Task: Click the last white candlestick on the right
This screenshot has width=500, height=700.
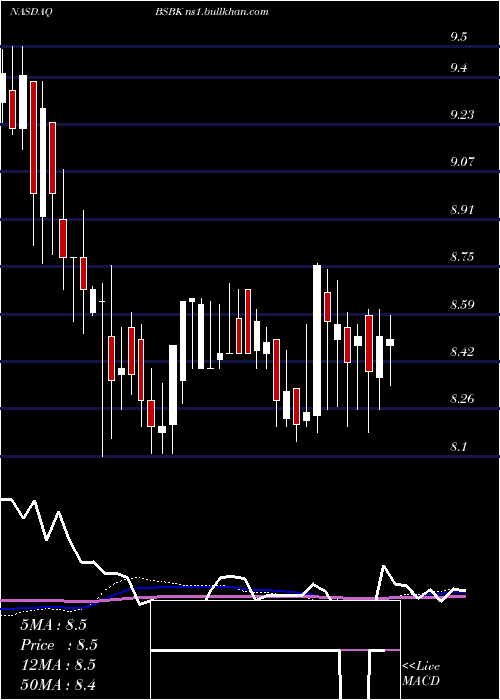Action: (390, 342)
